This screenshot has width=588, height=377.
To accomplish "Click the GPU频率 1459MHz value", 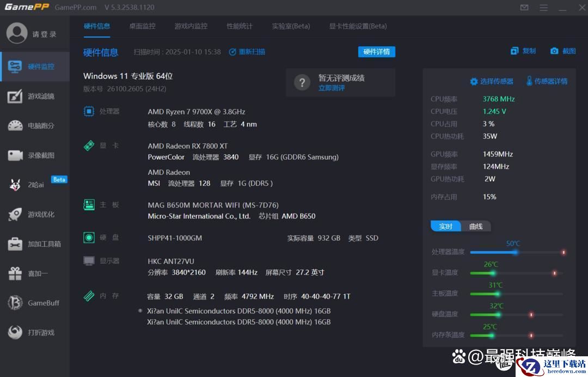I will pos(498,154).
